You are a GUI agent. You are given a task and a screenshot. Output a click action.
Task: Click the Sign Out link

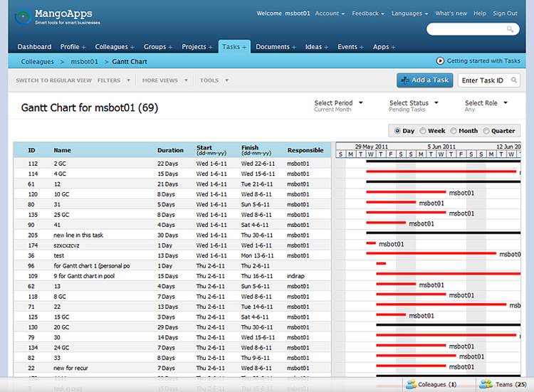(505, 14)
